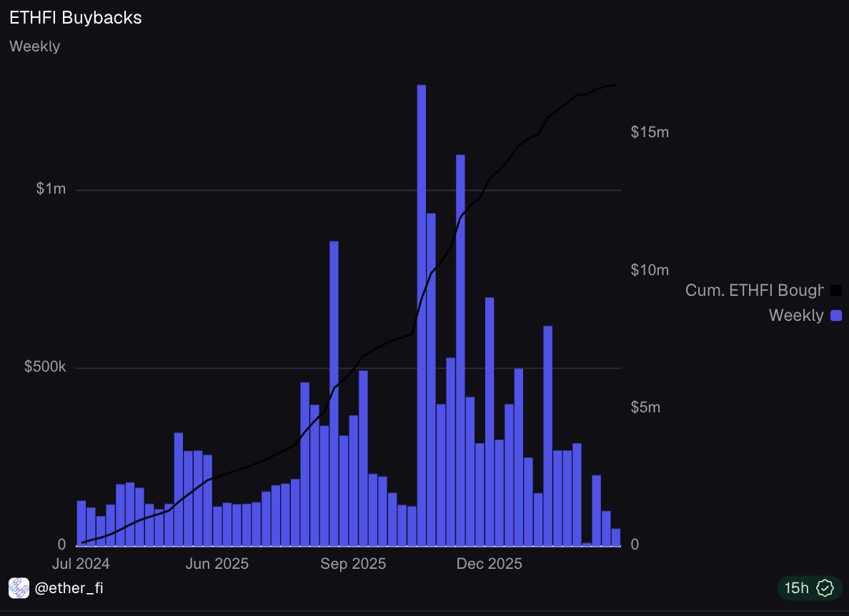Click the black cumulative legend color swatch
Screen dimensions: 849x616
pos(837,291)
